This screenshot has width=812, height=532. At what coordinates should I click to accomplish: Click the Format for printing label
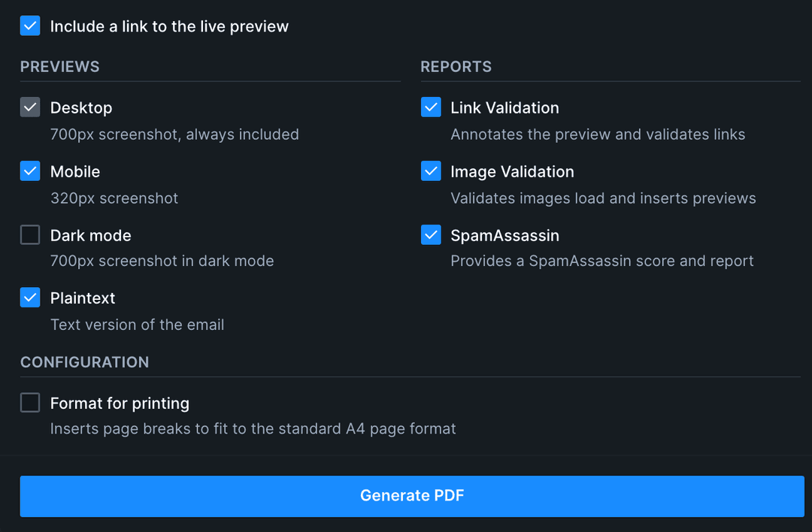click(x=120, y=403)
